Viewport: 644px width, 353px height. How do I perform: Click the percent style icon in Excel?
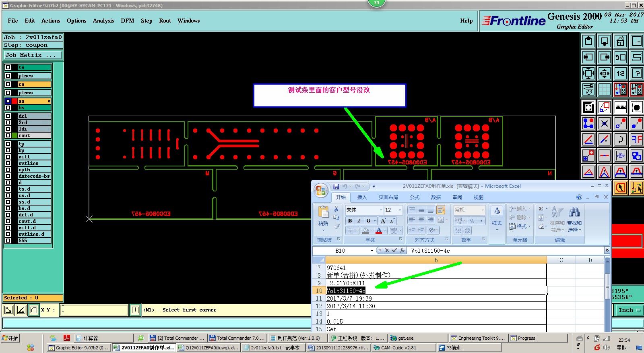472,221
